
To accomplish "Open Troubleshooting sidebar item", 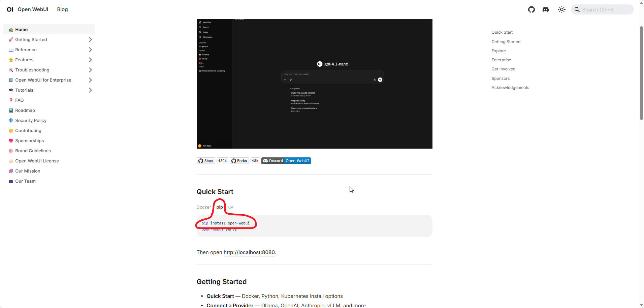I will pyautogui.click(x=32, y=70).
